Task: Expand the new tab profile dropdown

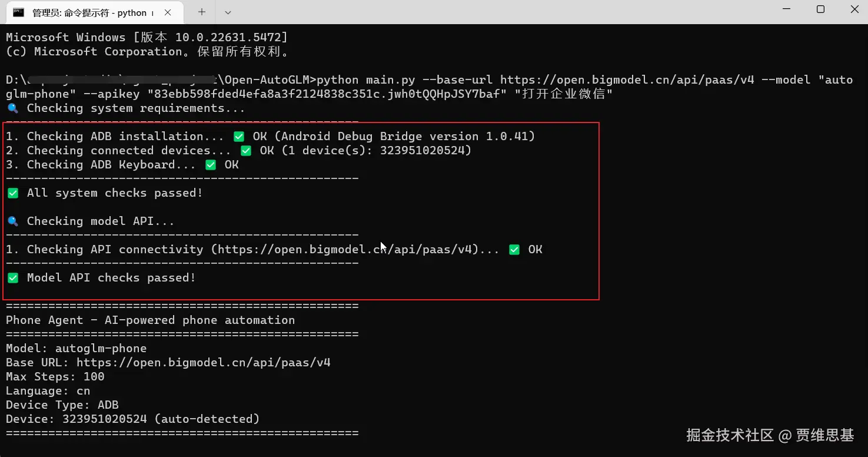Action: (228, 12)
